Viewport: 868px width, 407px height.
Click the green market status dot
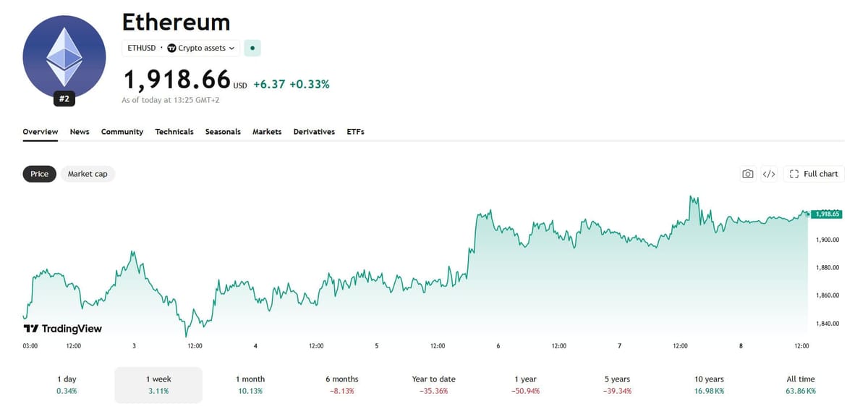[252, 48]
